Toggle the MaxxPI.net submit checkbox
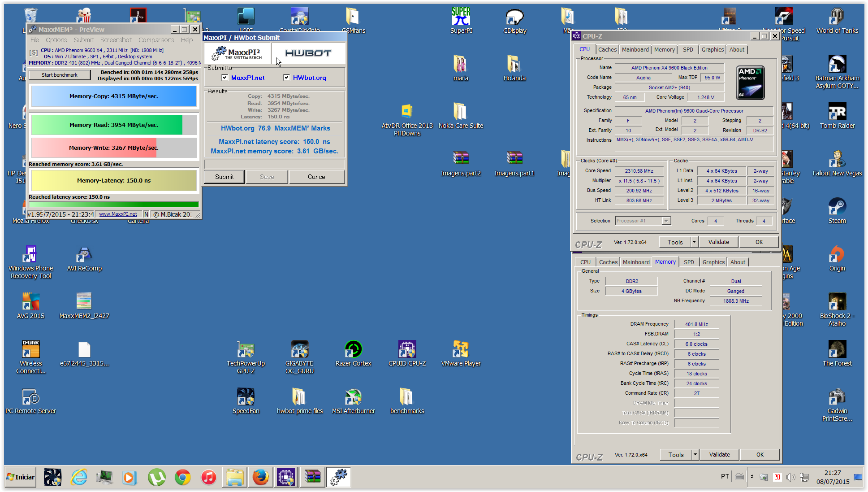Screen dimensions: 868x492 pyautogui.click(x=225, y=78)
